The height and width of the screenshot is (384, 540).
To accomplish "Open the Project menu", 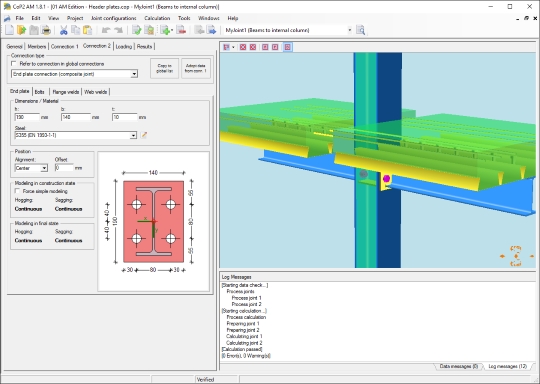I will (x=75, y=18).
